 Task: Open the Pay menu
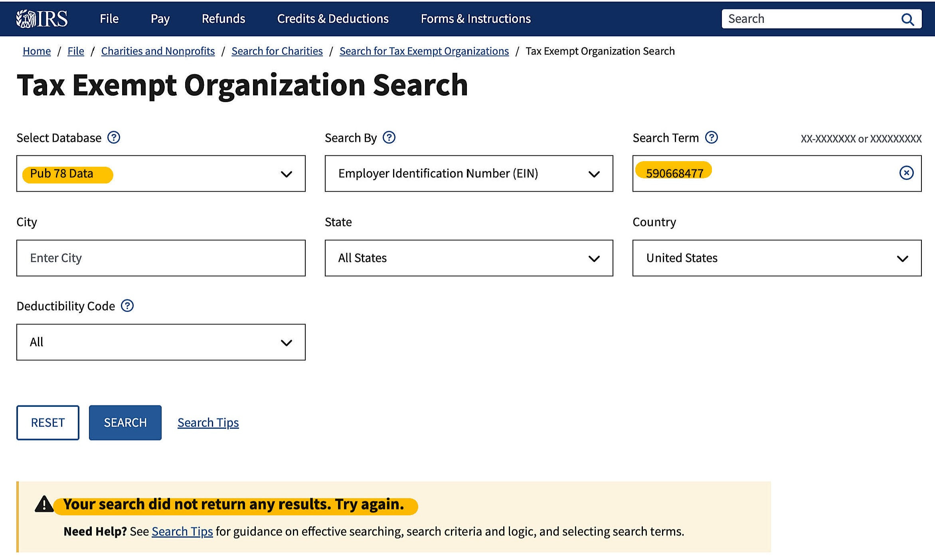(x=160, y=19)
